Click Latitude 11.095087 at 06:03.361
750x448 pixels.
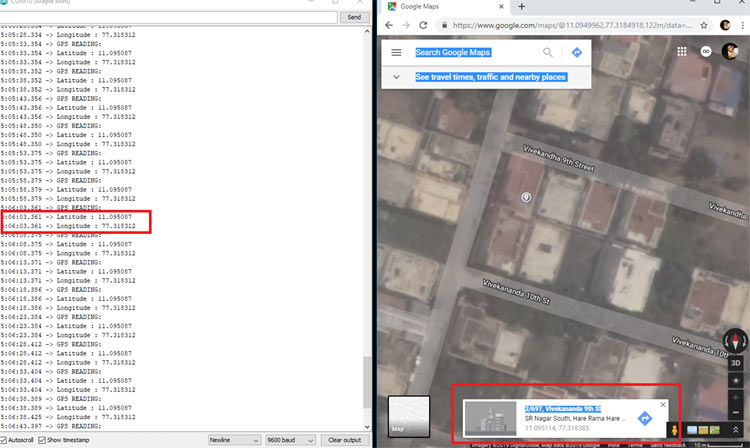click(x=94, y=217)
